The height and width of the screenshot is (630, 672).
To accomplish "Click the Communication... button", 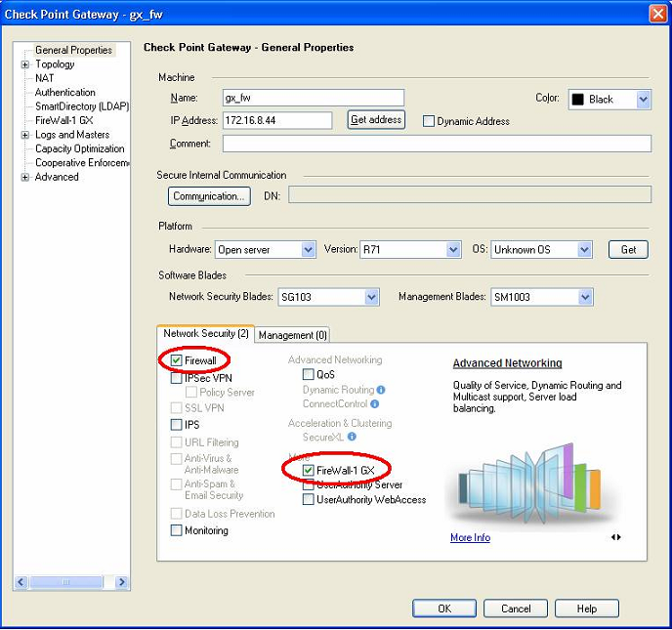I will click(x=209, y=196).
